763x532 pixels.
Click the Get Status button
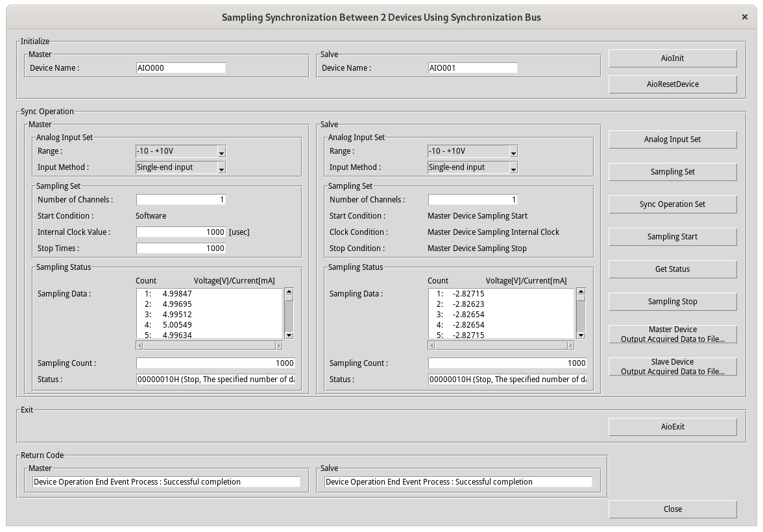tap(672, 269)
